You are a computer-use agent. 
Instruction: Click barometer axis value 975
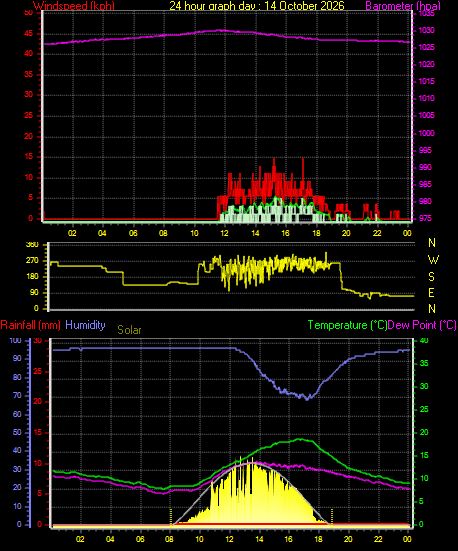pyautogui.click(x=425, y=219)
